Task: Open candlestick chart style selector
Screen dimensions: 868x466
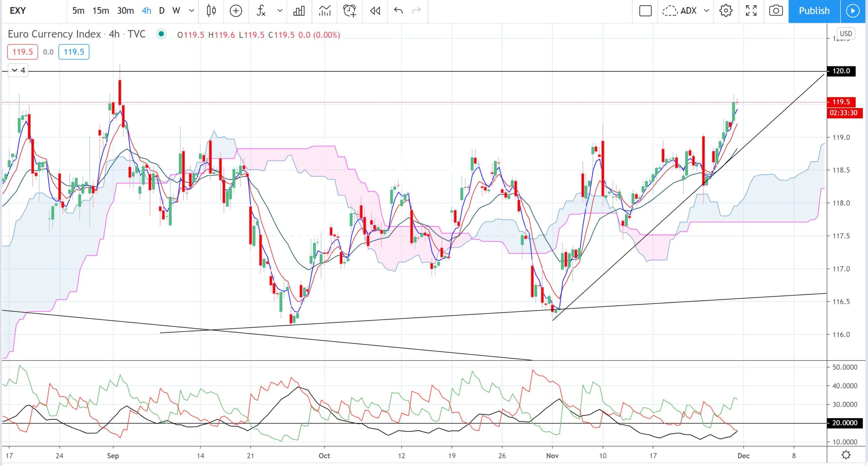Action: click(x=211, y=11)
